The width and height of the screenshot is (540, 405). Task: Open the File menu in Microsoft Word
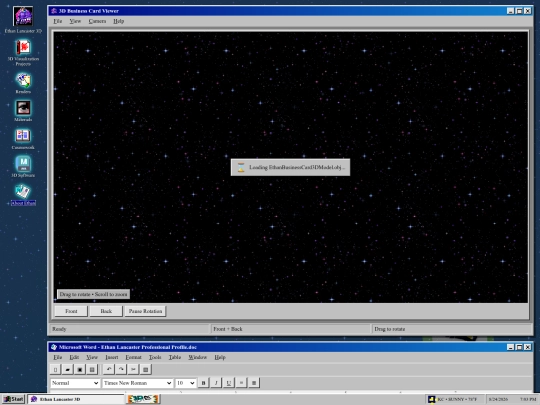coord(58,357)
